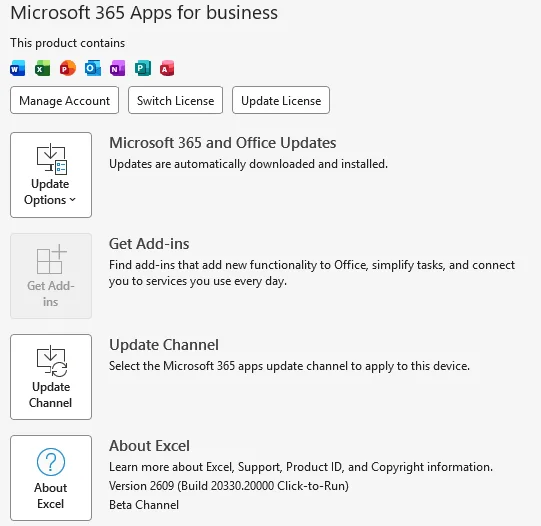Expand the Update Options dropdown

tap(51, 175)
